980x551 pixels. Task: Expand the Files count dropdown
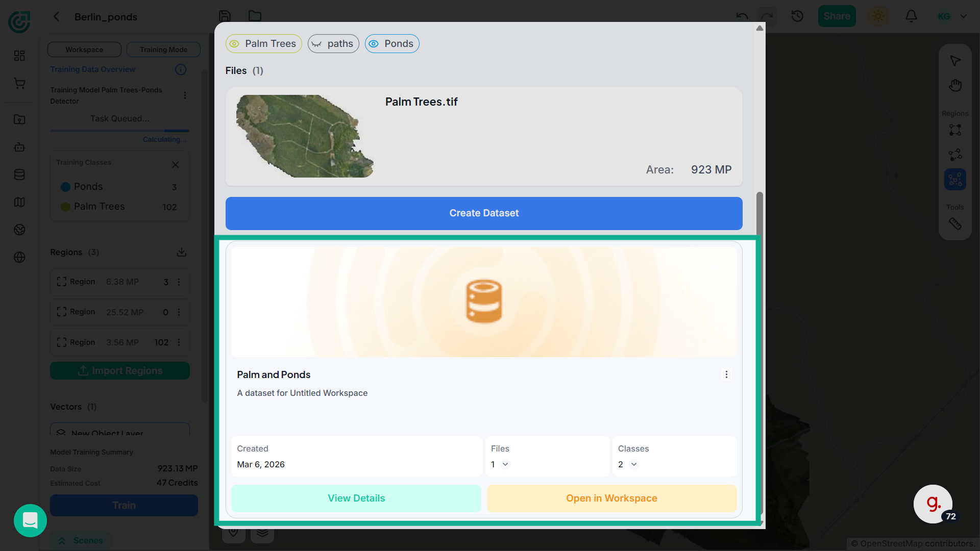505,464
